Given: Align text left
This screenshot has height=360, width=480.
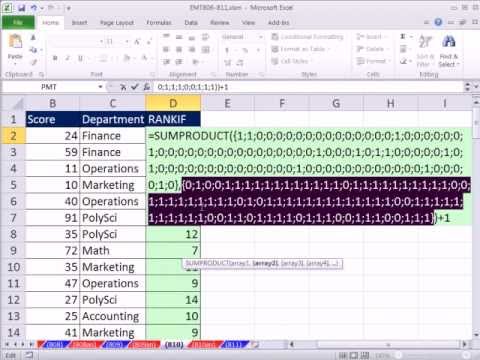Looking at the screenshot, I should (166, 50).
